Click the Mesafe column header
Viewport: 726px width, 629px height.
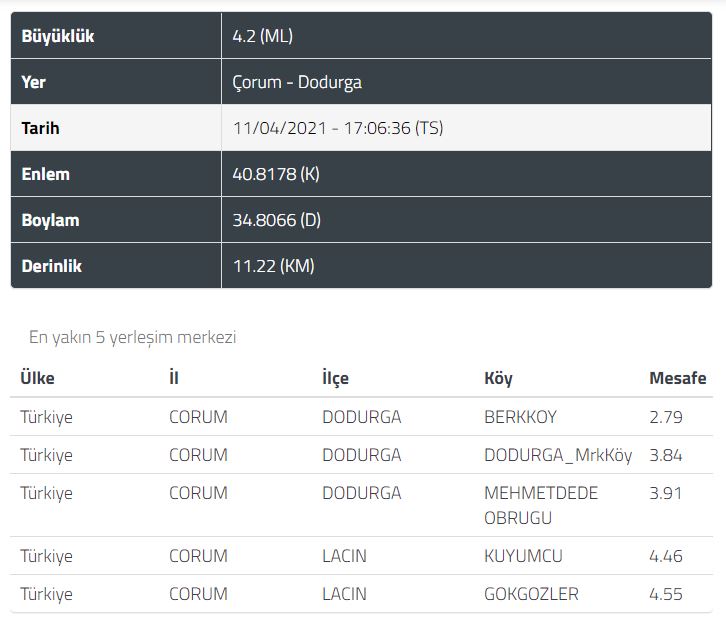tap(677, 378)
